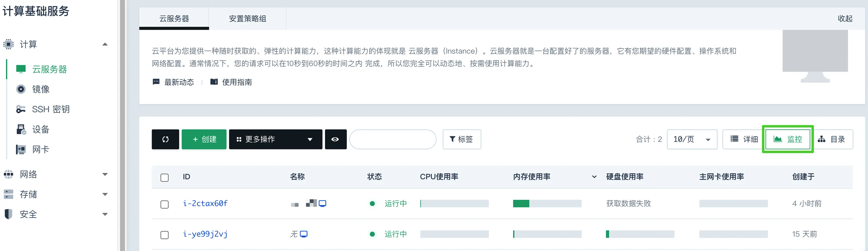Check the i-ye99j2vj row checkbox

[164, 235]
